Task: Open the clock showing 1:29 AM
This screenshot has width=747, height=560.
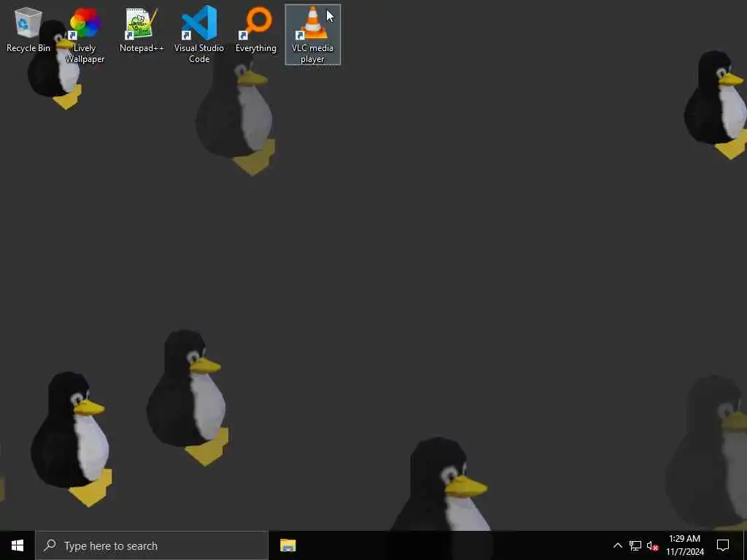Action: coord(684,545)
